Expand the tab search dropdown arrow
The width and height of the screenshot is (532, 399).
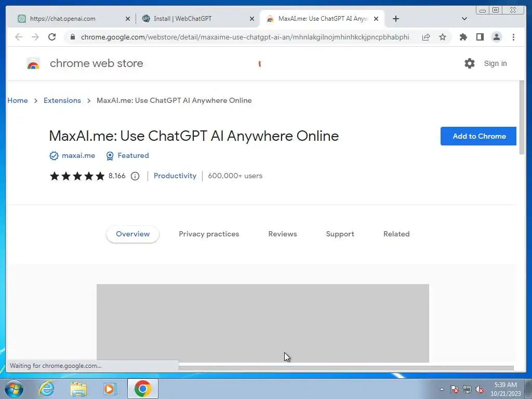click(464, 19)
